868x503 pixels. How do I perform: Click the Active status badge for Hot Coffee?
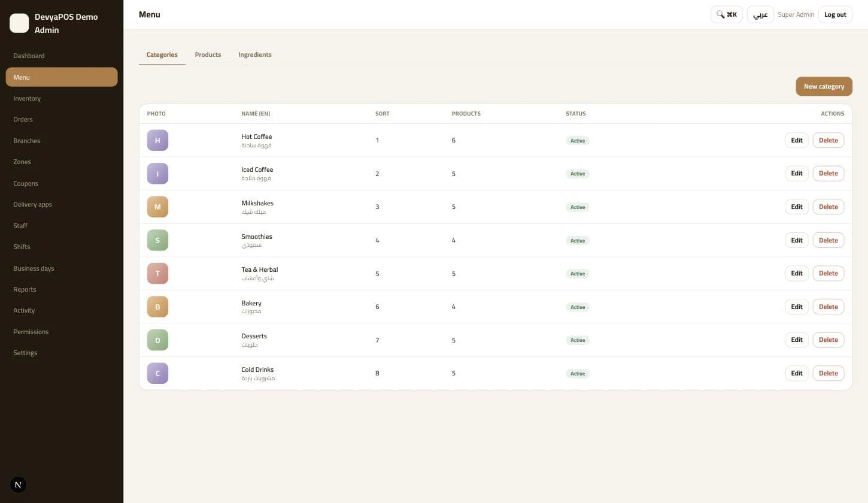pyautogui.click(x=578, y=141)
